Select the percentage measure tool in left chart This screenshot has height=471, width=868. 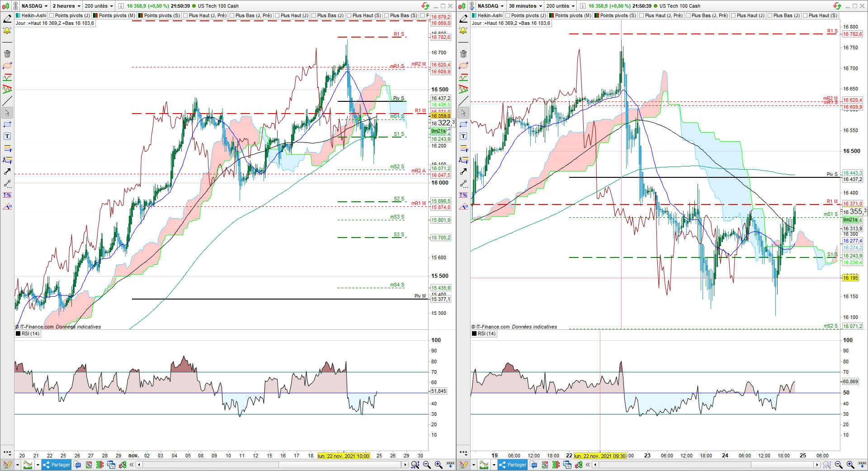7,195
